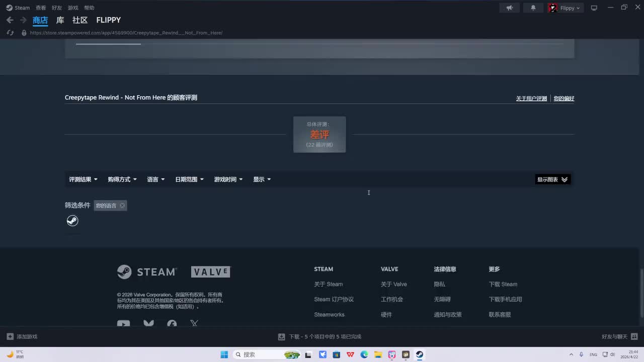644x362 pixels.
Task: Open WPS Office from the taskbar
Action: coord(350,354)
